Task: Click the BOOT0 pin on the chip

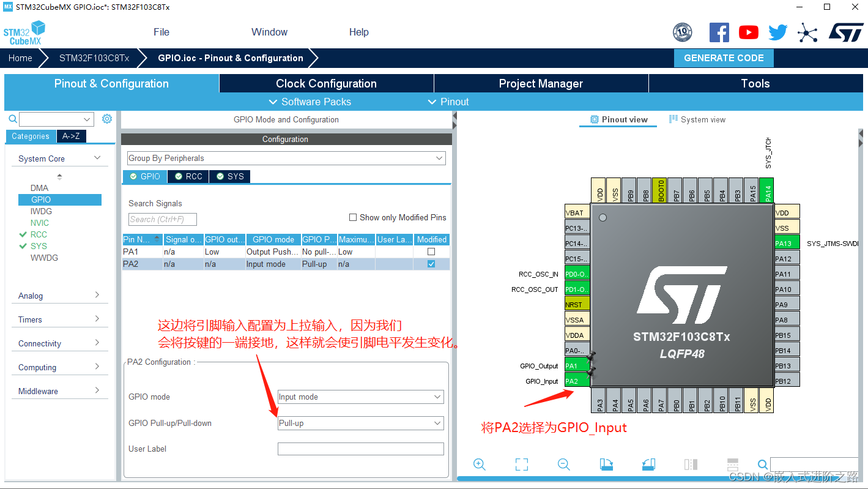Action: tap(660, 190)
